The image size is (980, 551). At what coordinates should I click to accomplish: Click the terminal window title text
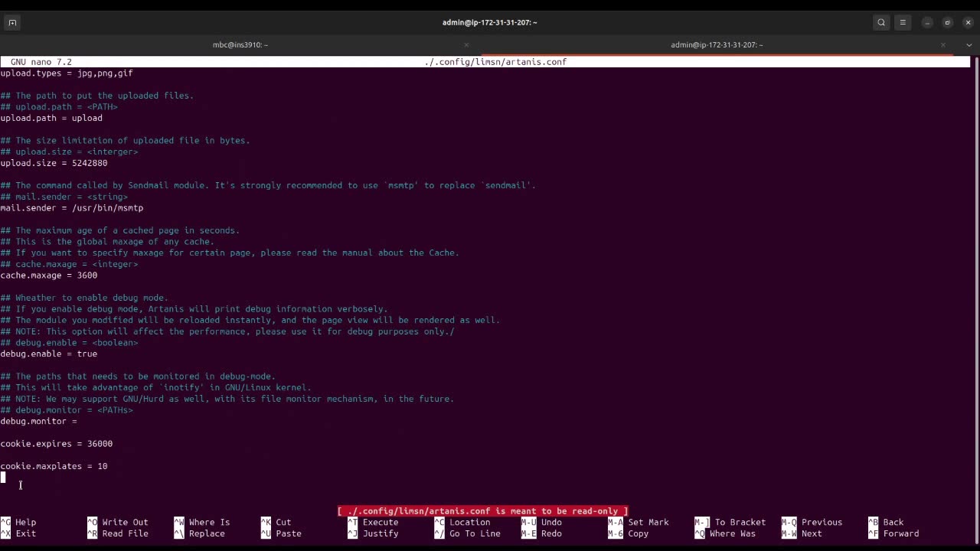[x=489, y=22]
